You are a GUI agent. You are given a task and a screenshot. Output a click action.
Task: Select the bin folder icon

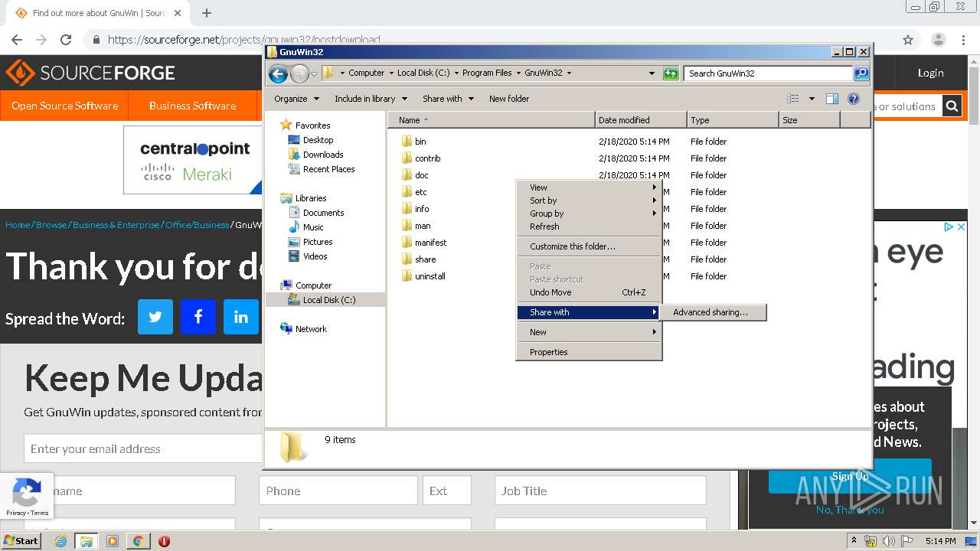[407, 142]
